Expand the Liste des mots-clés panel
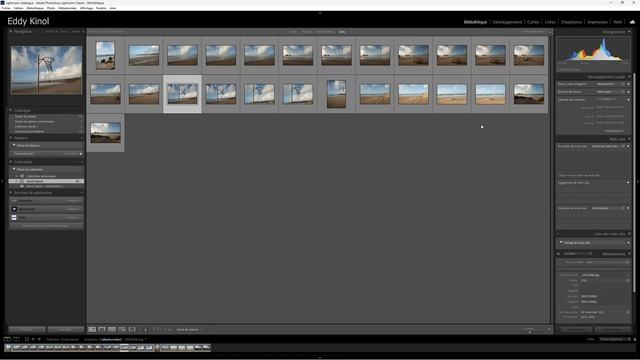640x360 pixels. pyautogui.click(x=629, y=234)
